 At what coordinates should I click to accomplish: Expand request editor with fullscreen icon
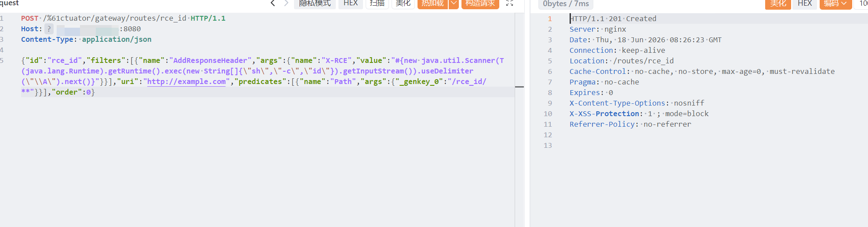(510, 4)
